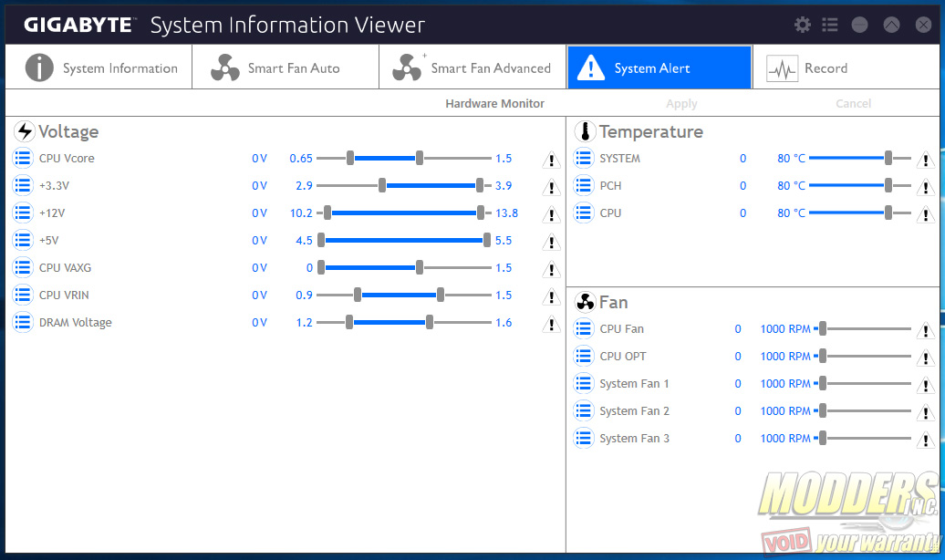Open the Record tab
The image size is (945, 560).
tap(846, 67)
